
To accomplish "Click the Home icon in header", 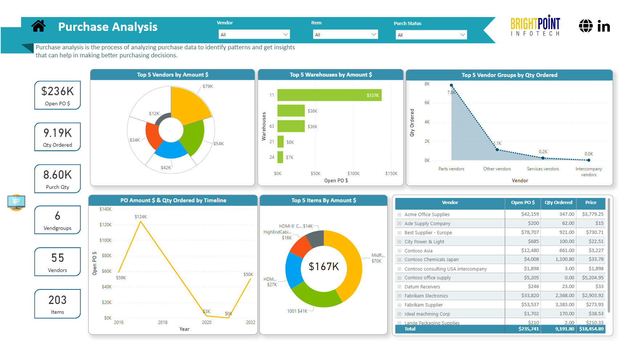I will point(39,26).
